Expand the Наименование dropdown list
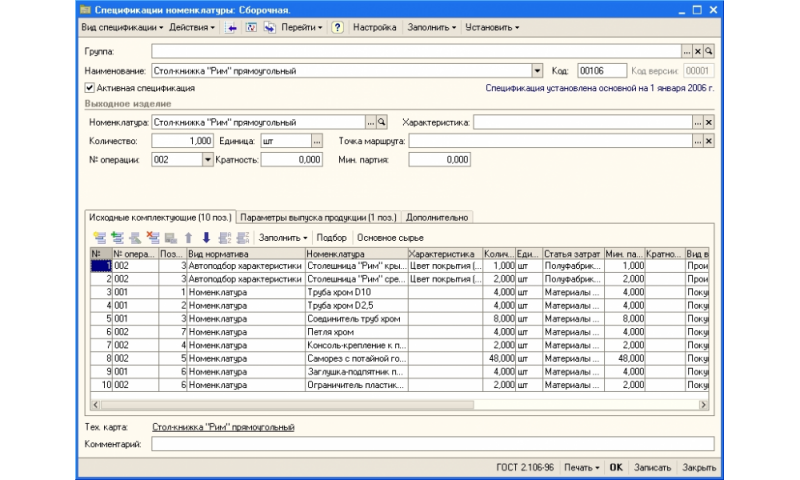Viewport: 800px width, 480px height. click(x=537, y=71)
